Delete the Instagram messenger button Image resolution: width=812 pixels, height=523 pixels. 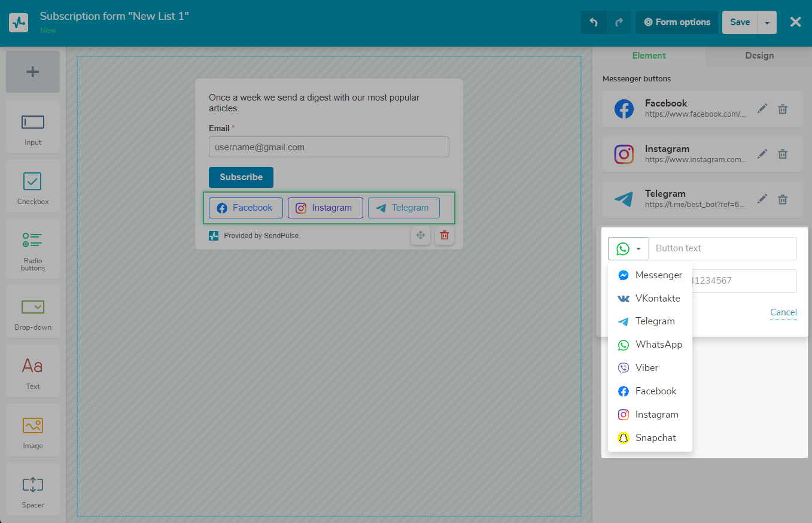tap(783, 154)
